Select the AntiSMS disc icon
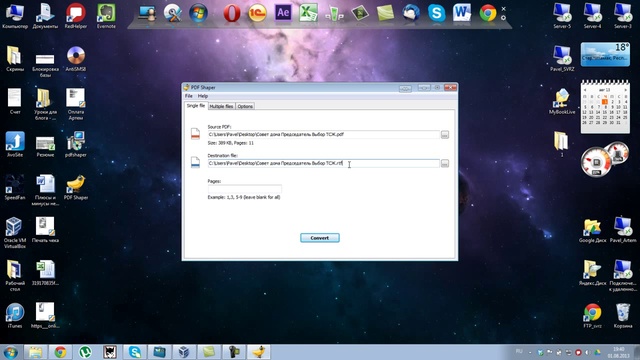This screenshot has width=640, height=360. (76, 59)
